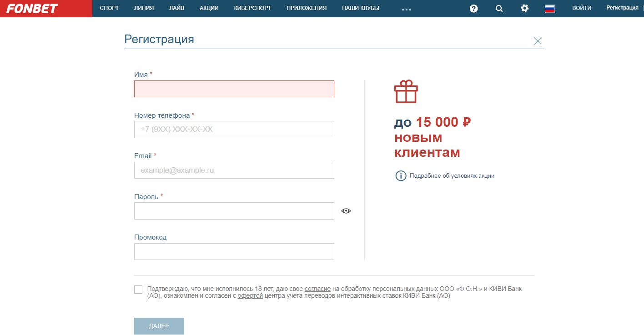Click the Войти login button

[582, 8]
